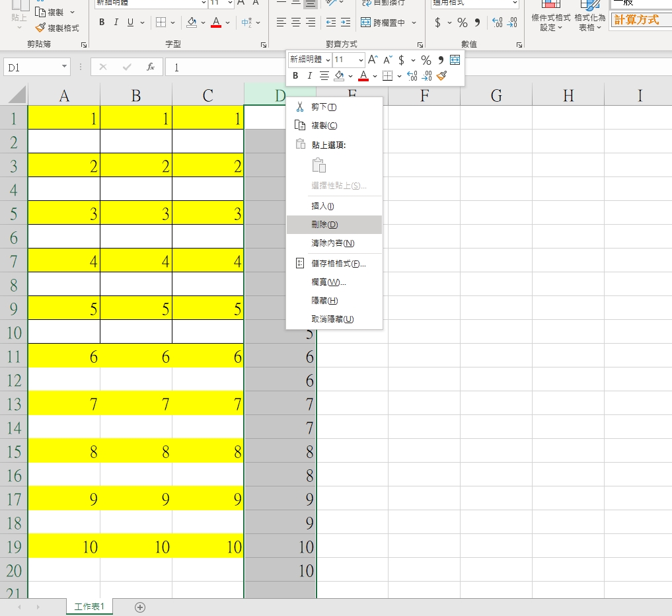Screen dimensions: 672x616
Task: Click the mini toolbar borders icon
Action: (x=387, y=76)
